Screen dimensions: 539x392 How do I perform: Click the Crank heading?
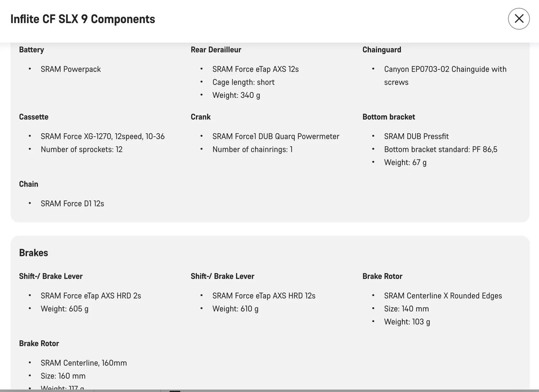pyautogui.click(x=201, y=117)
